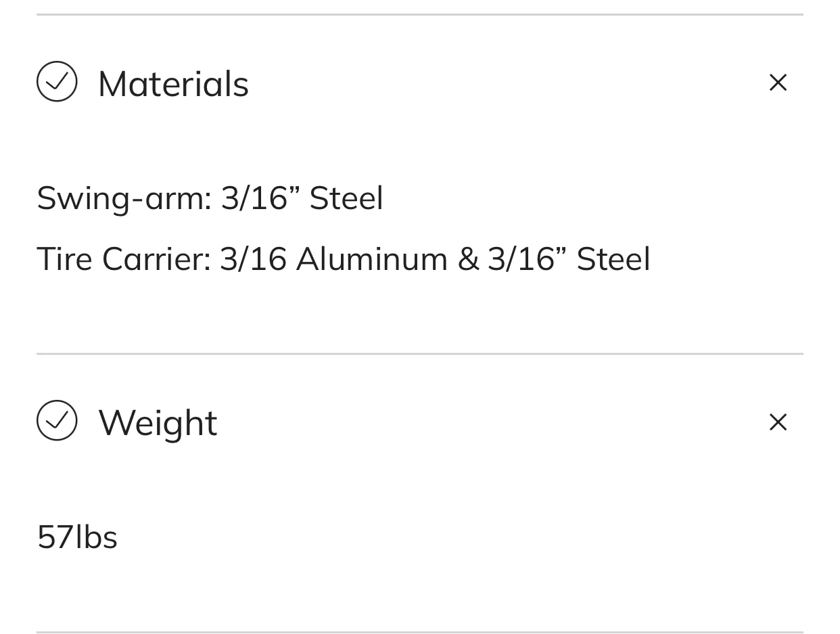The width and height of the screenshot is (840, 634).
Task: Click the checkmark circle icon beside Materials
Action: tap(57, 82)
